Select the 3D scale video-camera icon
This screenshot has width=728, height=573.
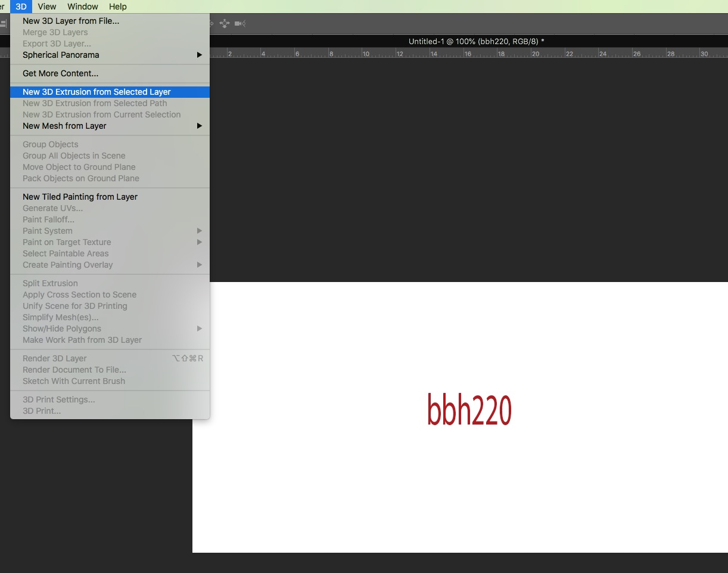tap(240, 24)
